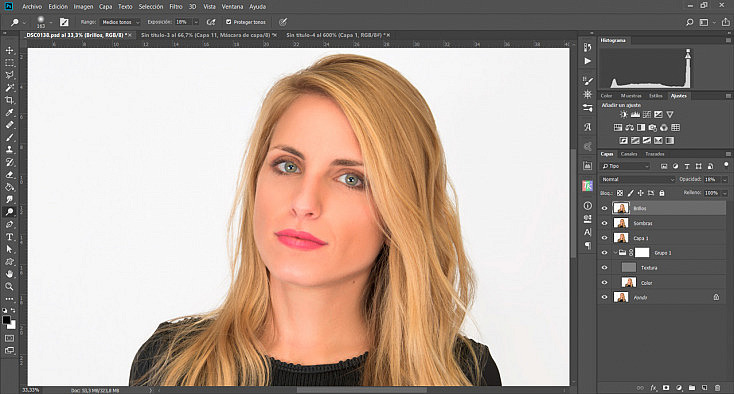This screenshot has height=394, width=734.
Task: Select the Rectangular Marquee tool
Action: tap(9, 63)
